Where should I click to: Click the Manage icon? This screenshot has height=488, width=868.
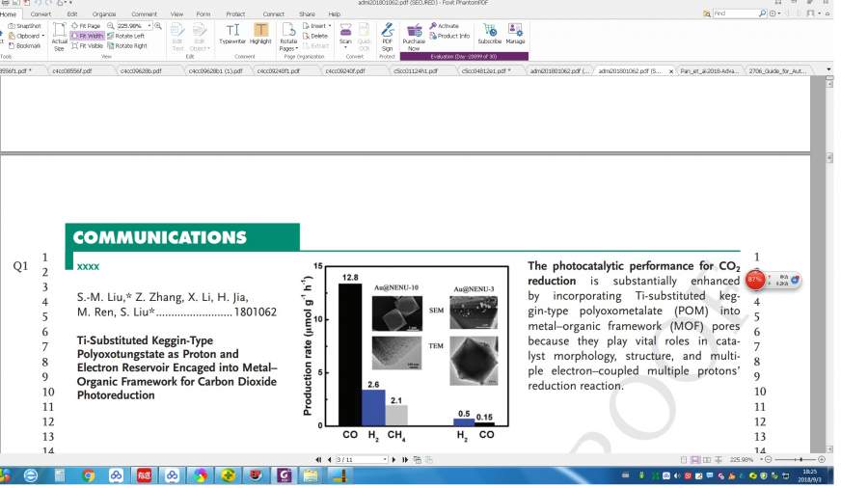point(515,34)
